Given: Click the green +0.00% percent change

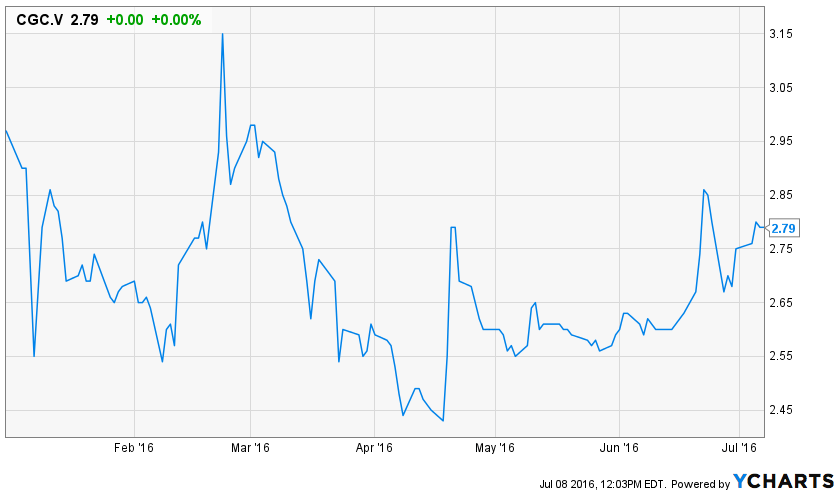Looking at the screenshot, I should (175, 20).
